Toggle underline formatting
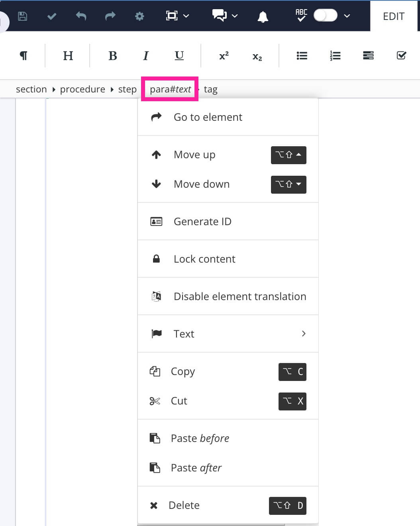The height and width of the screenshot is (526, 420). [x=179, y=56]
